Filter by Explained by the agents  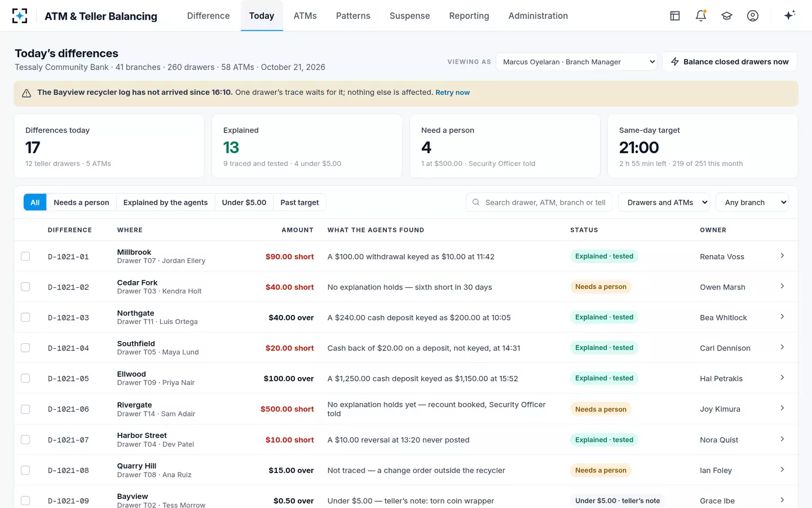pyautogui.click(x=165, y=202)
